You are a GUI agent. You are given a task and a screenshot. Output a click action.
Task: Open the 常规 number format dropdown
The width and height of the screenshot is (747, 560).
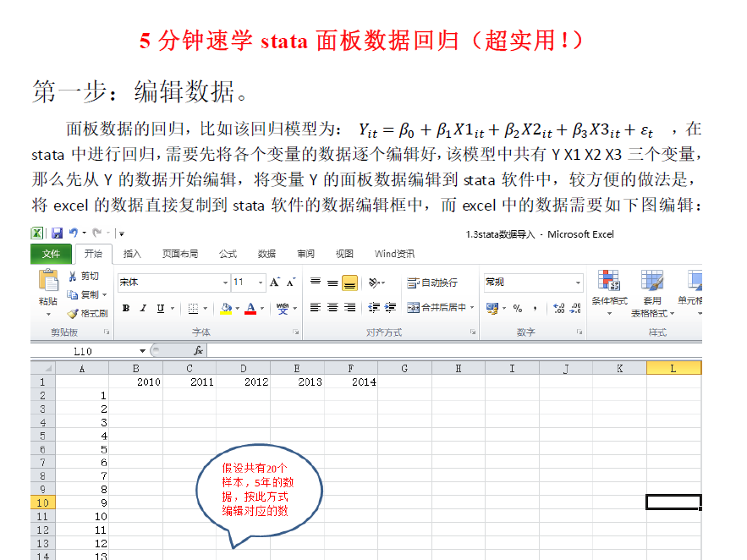(578, 283)
